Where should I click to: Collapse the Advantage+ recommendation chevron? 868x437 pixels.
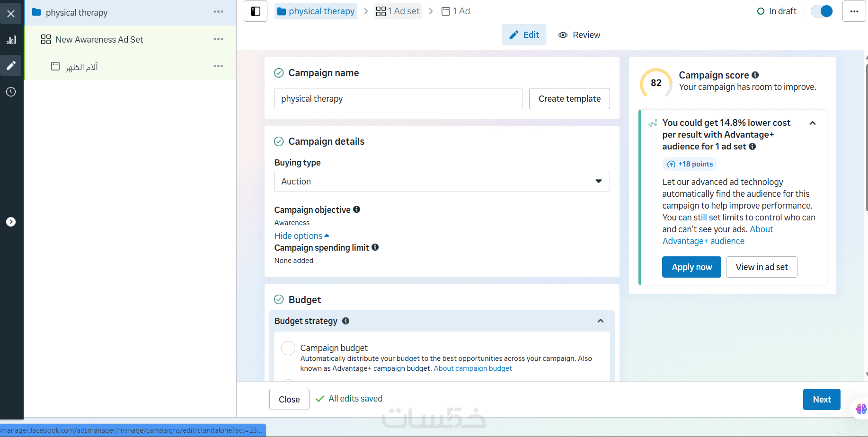tap(813, 123)
